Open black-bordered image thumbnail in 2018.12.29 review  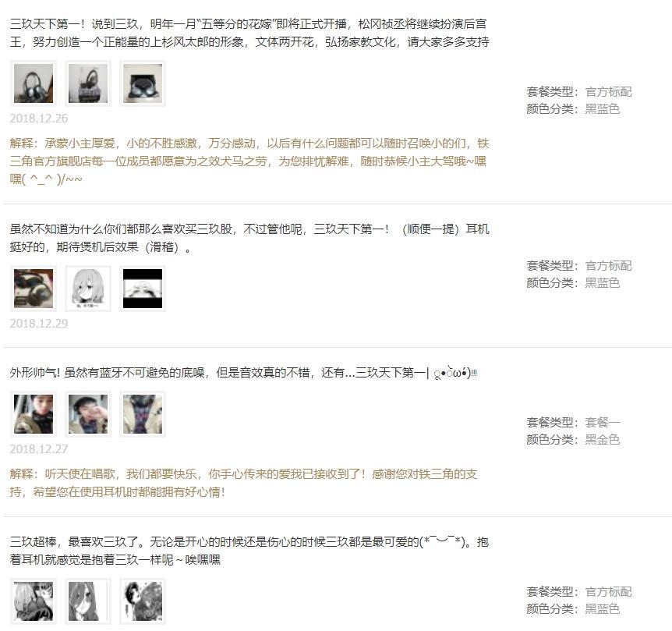143,289
